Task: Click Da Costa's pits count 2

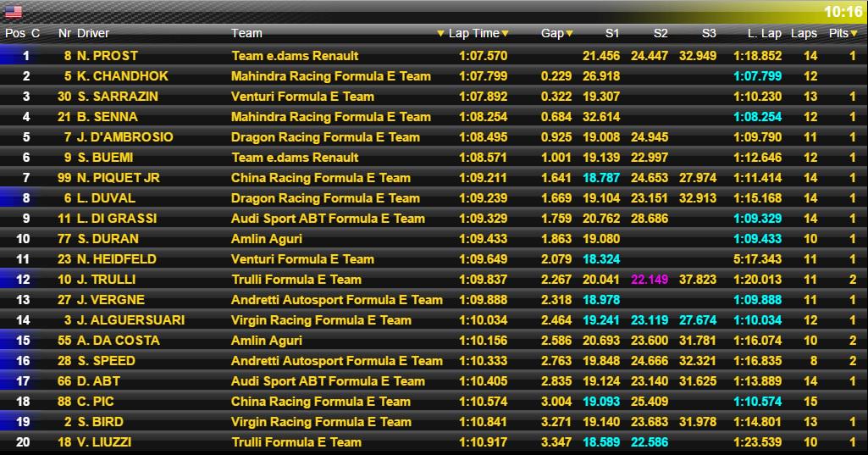Action: 853,341
